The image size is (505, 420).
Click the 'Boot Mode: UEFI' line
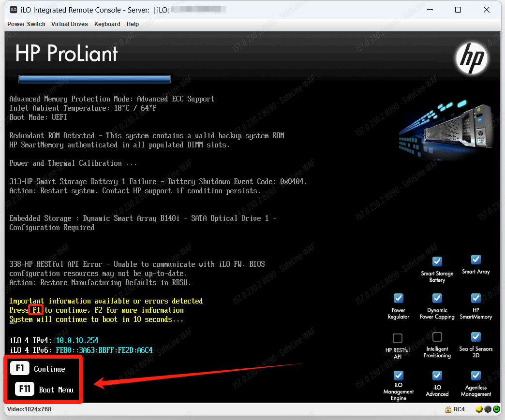(38, 117)
